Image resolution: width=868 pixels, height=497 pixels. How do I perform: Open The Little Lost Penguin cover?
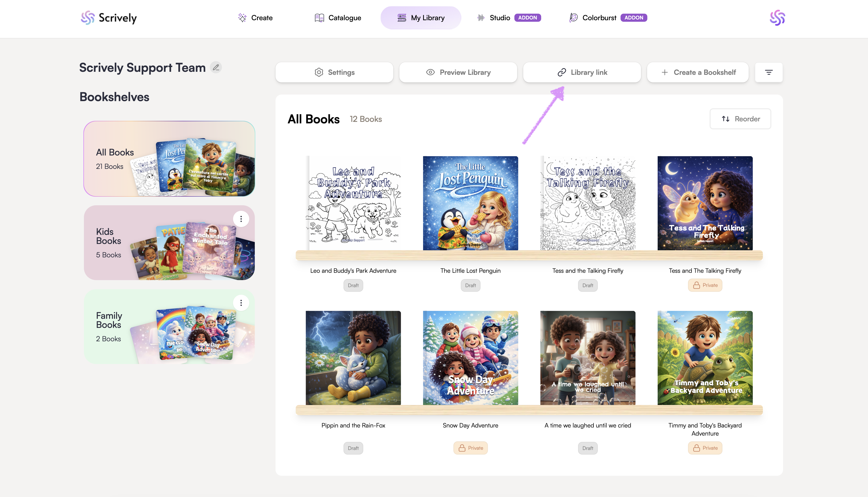470,203
